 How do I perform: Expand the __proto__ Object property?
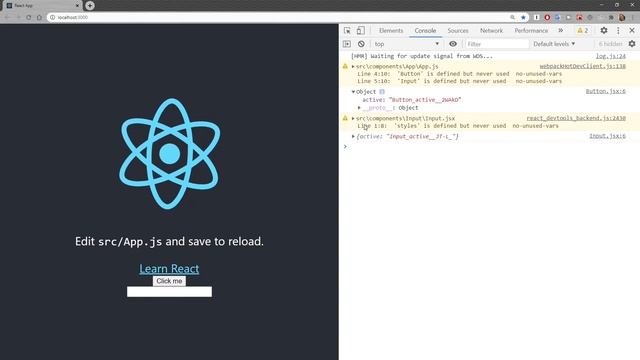(359, 108)
